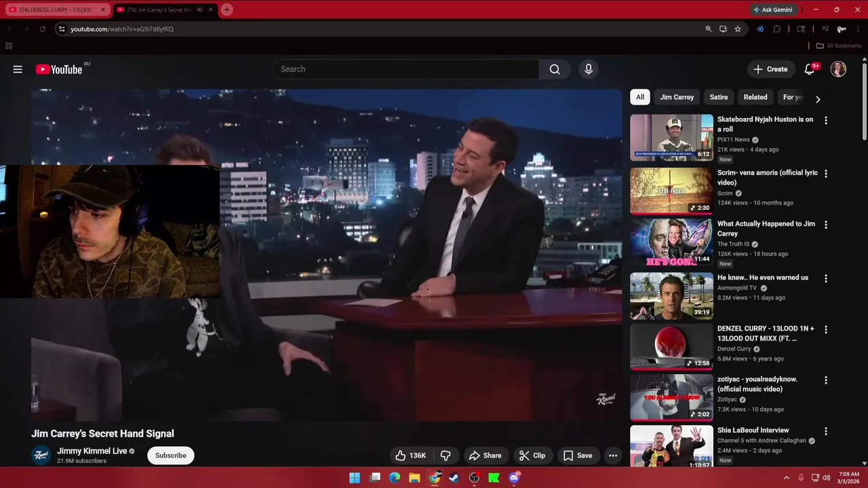Open the Chrome extensions puzzle icon
The height and width of the screenshot is (488, 868).
point(777,29)
